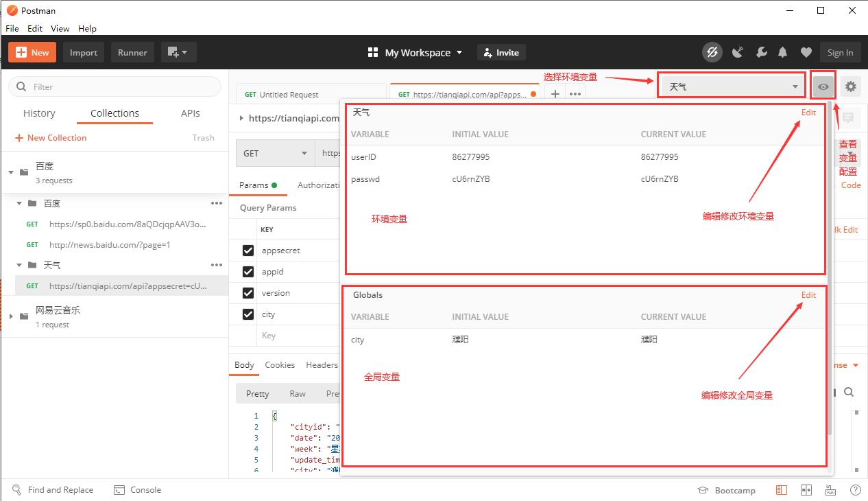The height and width of the screenshot is (501, 868).
Task: Click the heart icon in header
Action: 806,52
